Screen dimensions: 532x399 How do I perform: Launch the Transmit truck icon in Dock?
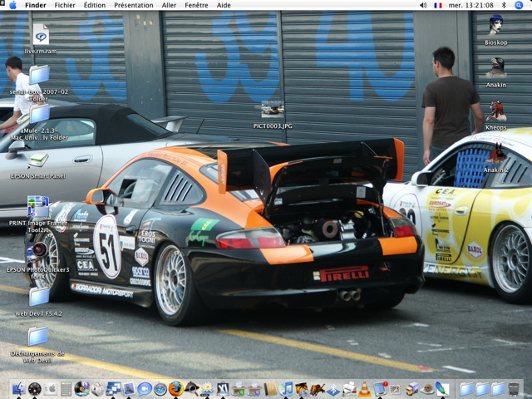(411, 389)
